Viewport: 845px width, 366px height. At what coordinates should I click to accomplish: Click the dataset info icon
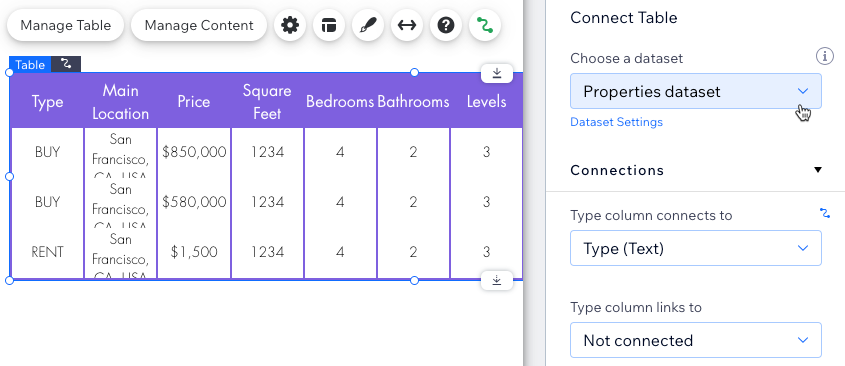[x=823, y=56]
